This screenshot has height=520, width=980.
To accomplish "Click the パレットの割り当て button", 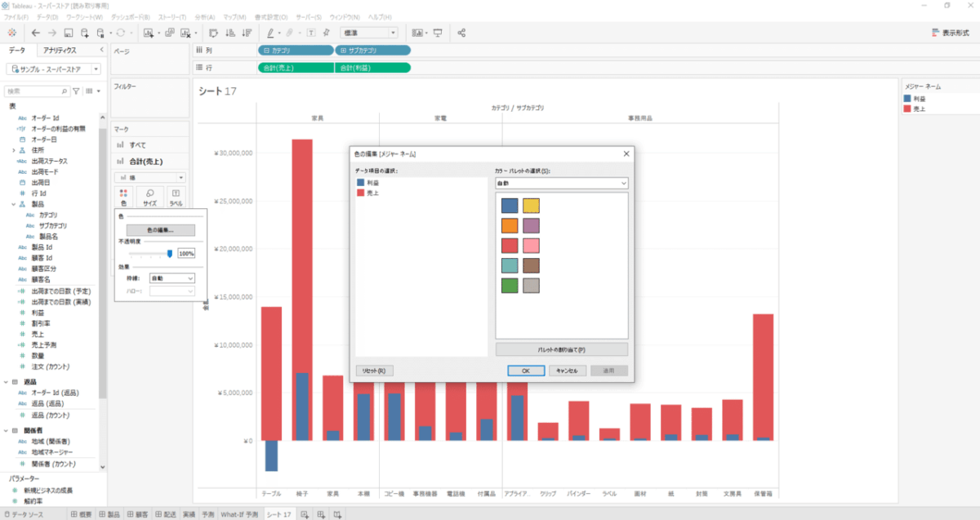I will point(561,349).
